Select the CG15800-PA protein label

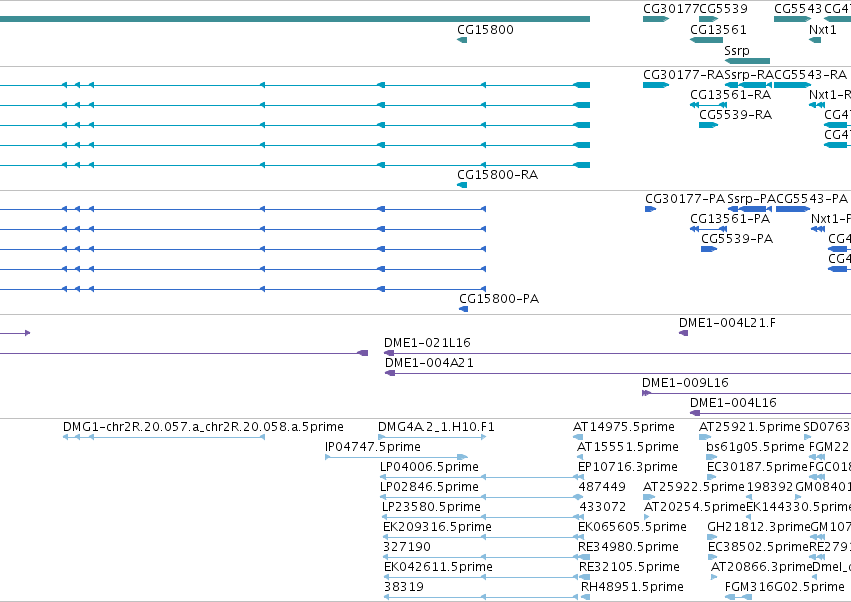tap(499, 299)
